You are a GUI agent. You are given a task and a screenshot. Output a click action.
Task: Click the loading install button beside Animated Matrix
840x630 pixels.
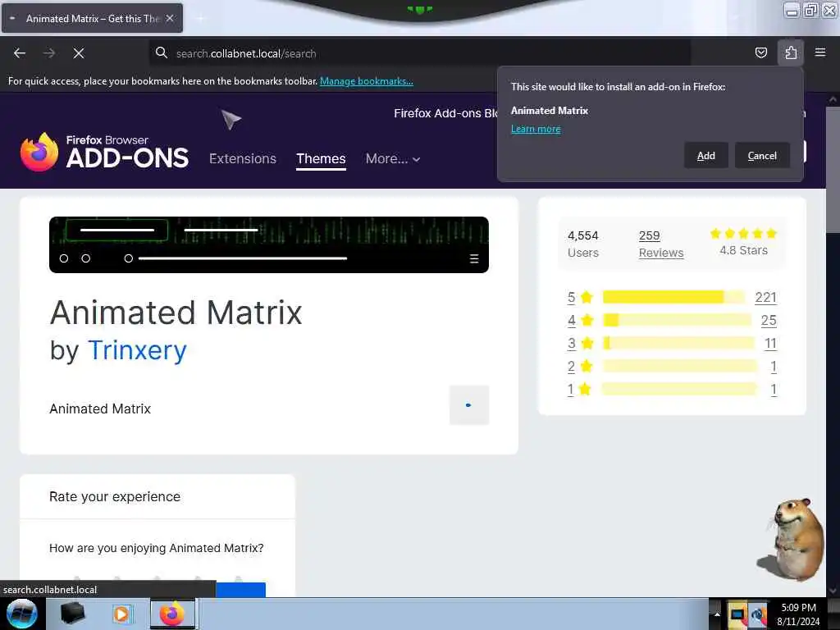[x=468, y=405]
